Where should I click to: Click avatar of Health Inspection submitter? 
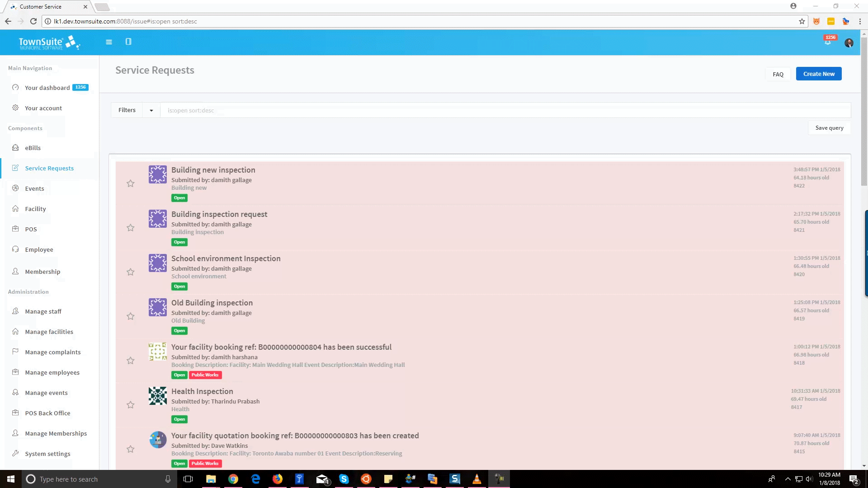(158, 396)
